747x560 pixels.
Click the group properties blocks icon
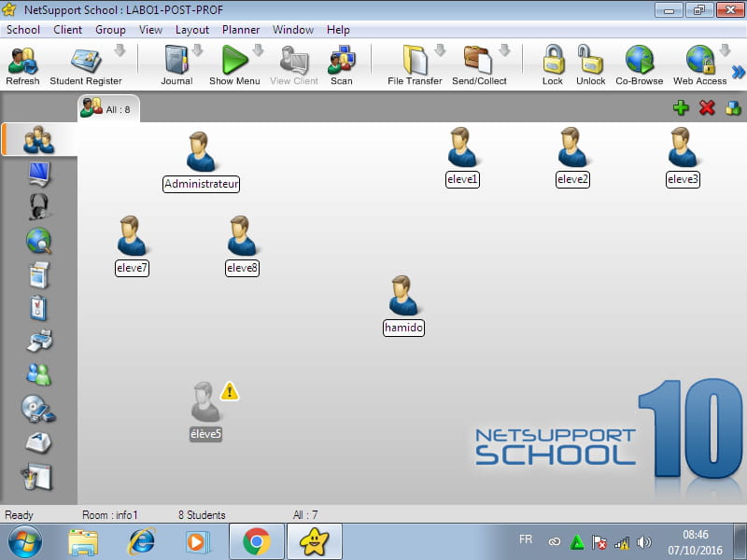733,108
